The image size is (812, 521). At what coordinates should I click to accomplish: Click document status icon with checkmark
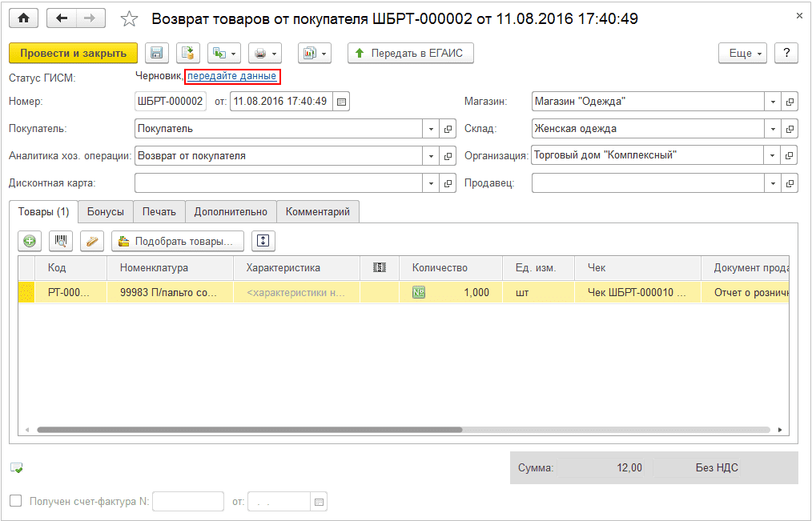(17, 468)
